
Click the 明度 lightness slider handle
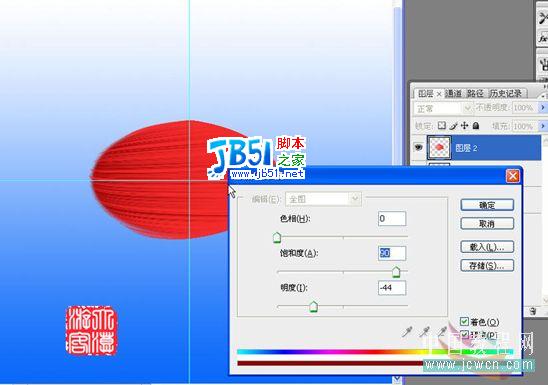click(x=313, y=306)
